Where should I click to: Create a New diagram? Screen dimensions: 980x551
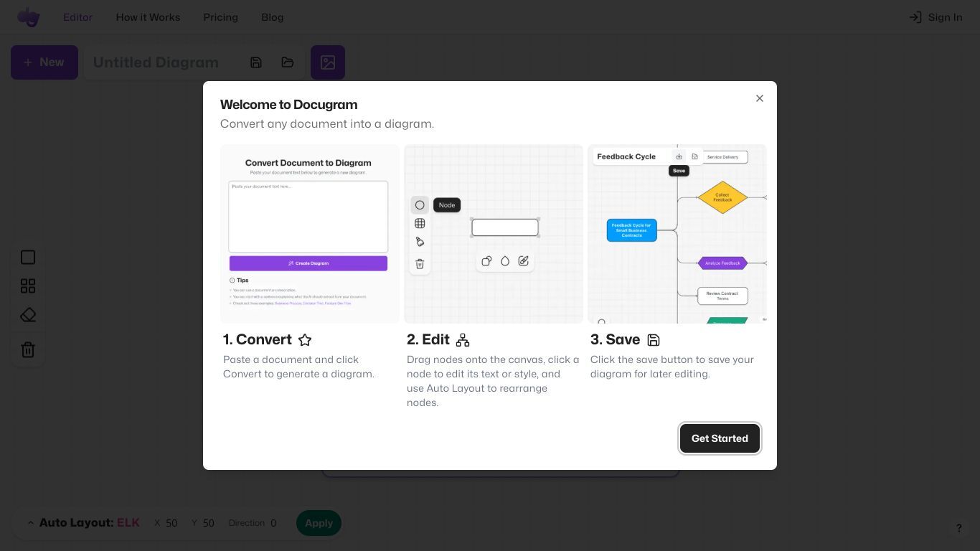click(x=44, y=62)
